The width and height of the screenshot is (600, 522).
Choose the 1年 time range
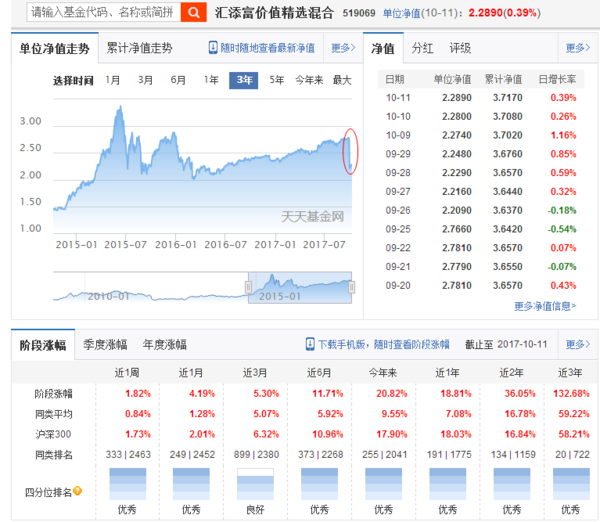(211, 80)
